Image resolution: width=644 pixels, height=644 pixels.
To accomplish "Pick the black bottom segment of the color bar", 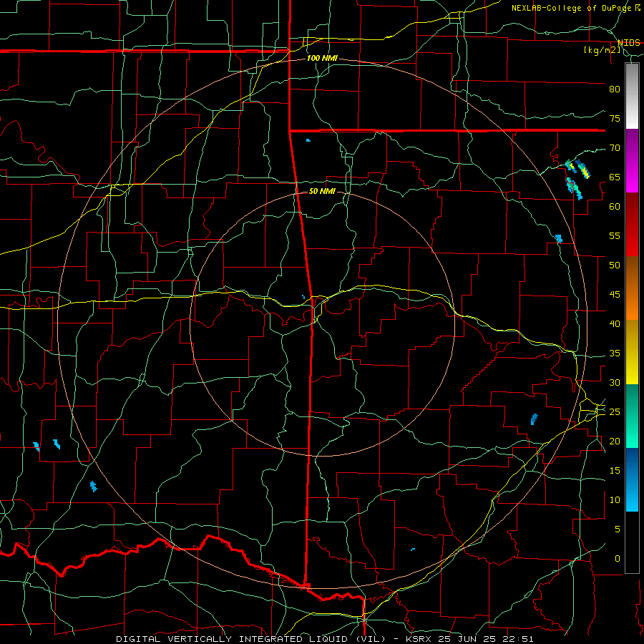I will pos(632,542).
